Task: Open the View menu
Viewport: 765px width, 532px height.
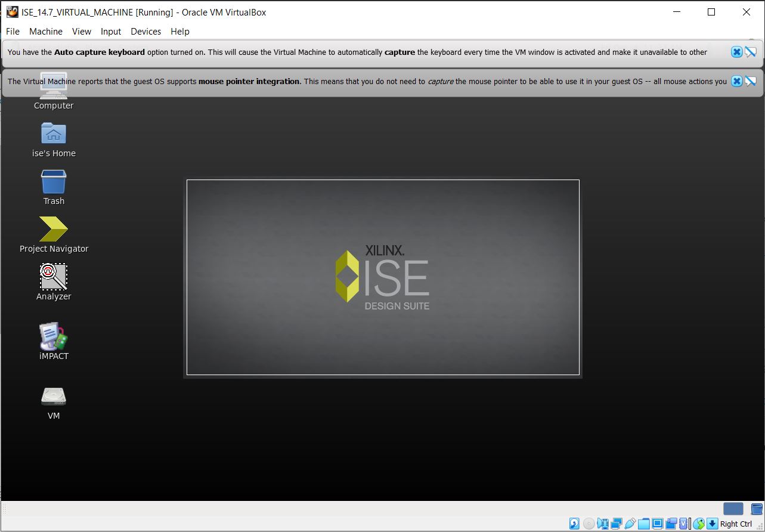Action: point(82,32)
